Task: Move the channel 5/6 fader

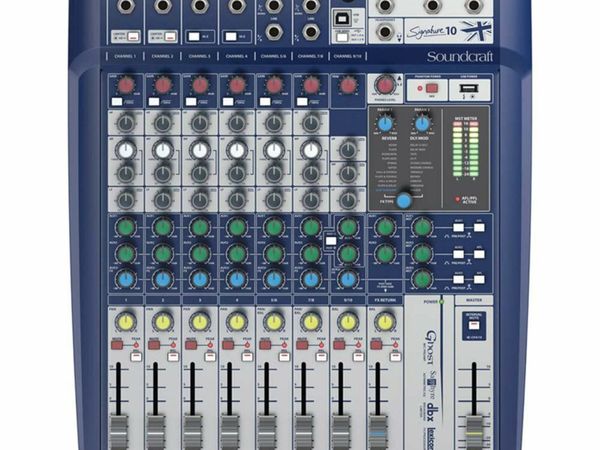Action: (x=267, y=432)
